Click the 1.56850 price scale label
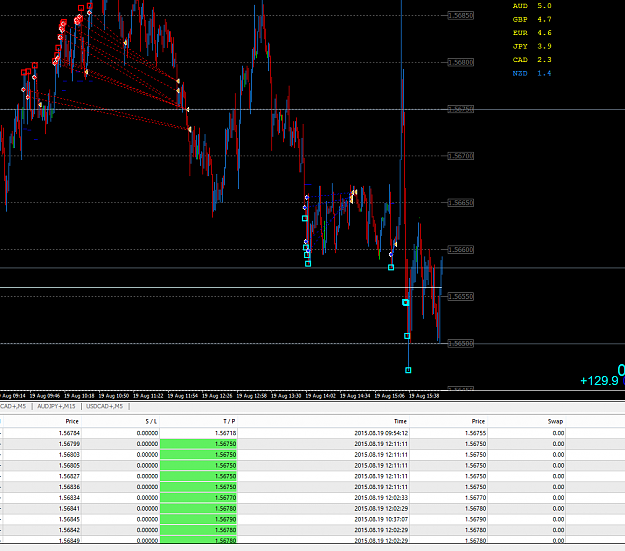This screenshot has height=551, width=625. [461, 16]
